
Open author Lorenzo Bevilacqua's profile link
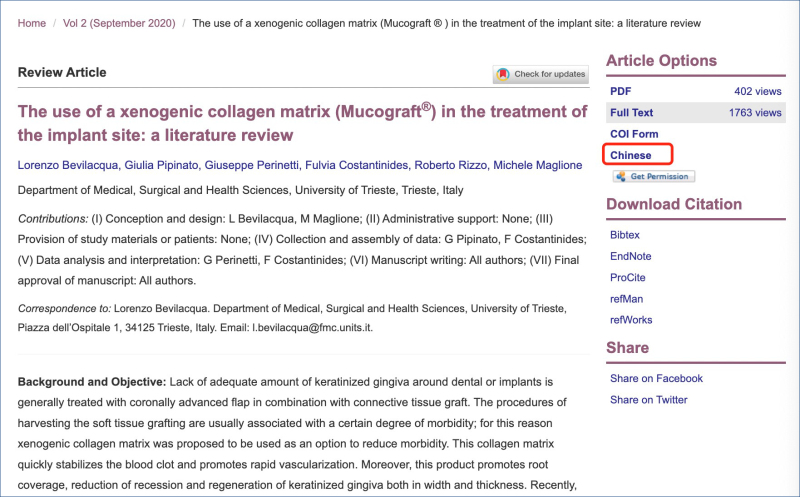pyautogui.click(x=68, y=165)
